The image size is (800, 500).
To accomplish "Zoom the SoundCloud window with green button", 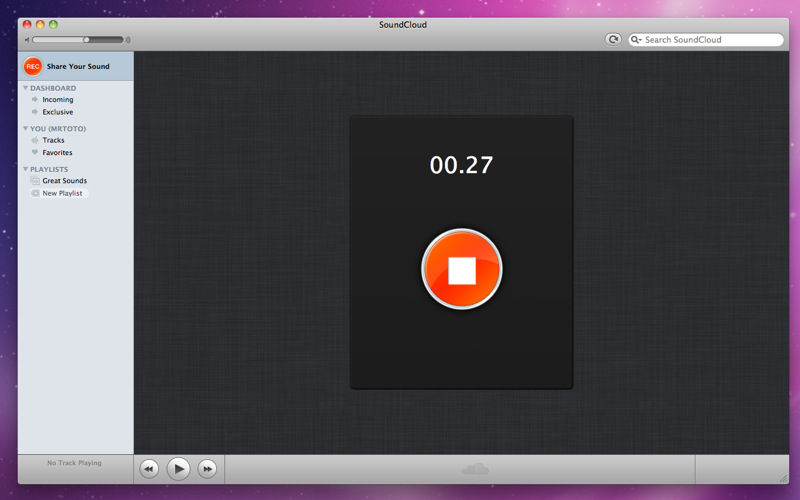I will tap(53, 24).
